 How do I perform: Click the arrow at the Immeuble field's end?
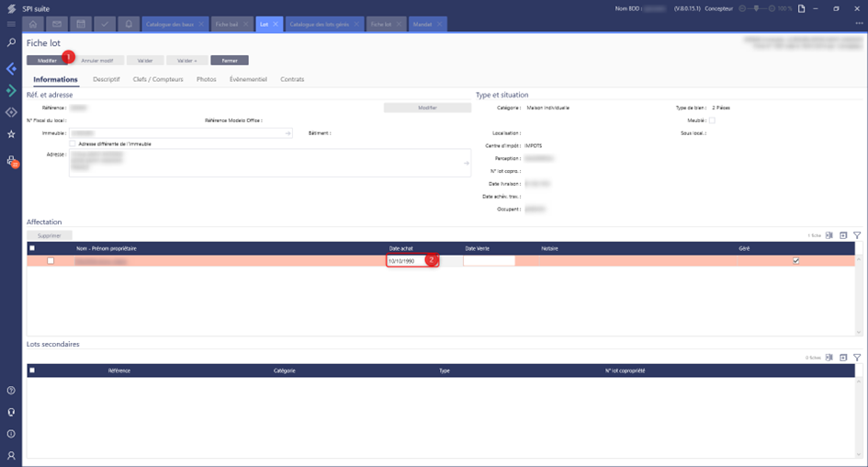pos(287,133)
